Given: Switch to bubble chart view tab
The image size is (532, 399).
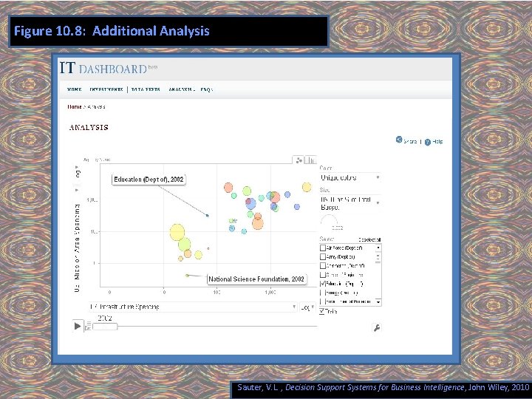Looking at the screenshot, I should (299, 160).
